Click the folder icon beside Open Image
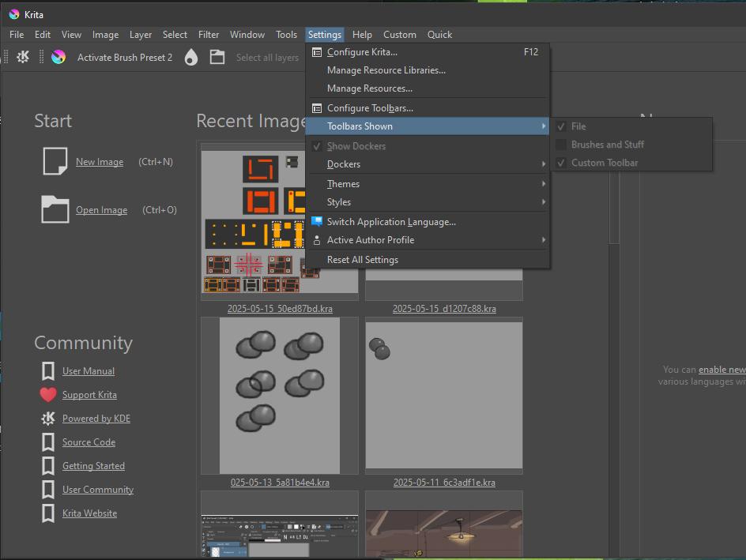The image size is (746, 560). pos(55,210)
